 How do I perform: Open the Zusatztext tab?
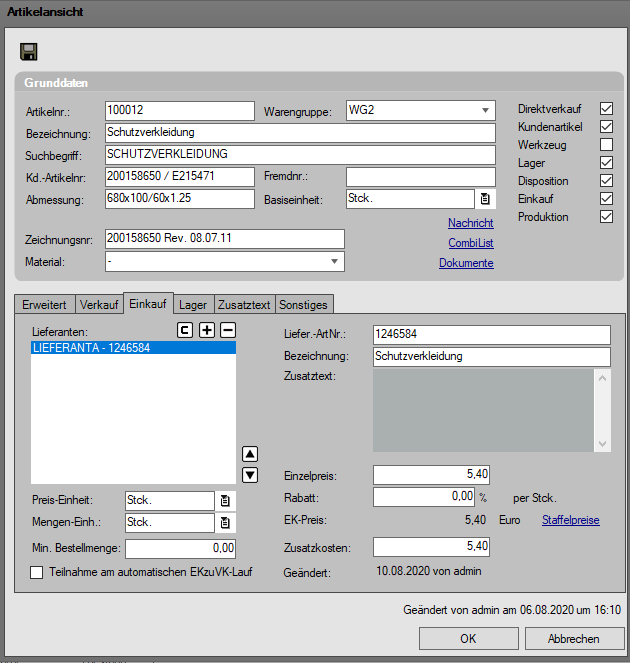244,305
